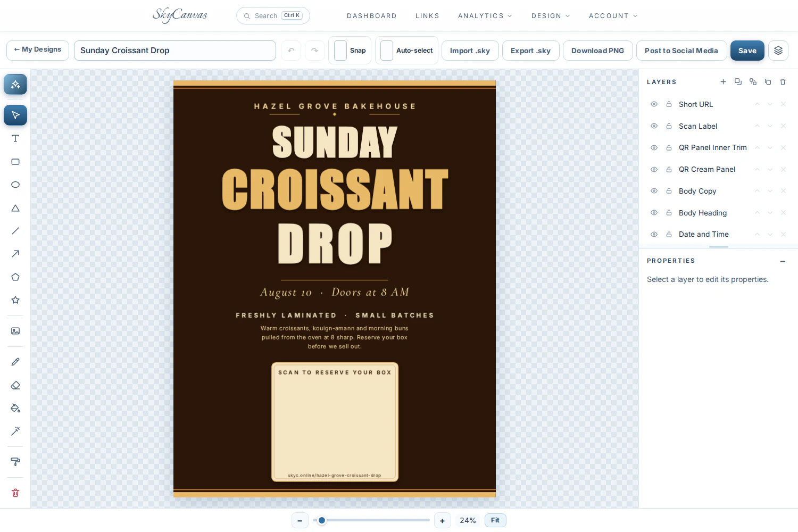This screenshot has height=532, width=798.
Task: Select the Arrow drawing tool
Action: pos(15,254)
